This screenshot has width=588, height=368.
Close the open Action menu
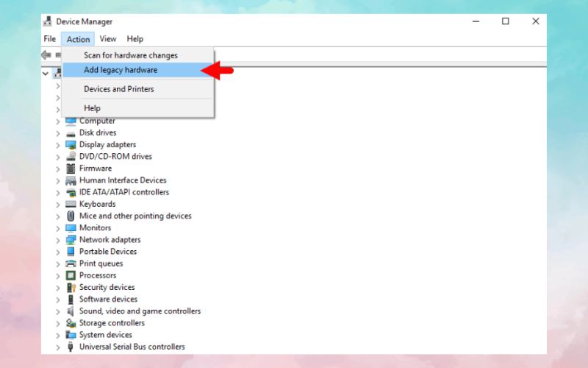pyautogui.click(x=78, y=39)
